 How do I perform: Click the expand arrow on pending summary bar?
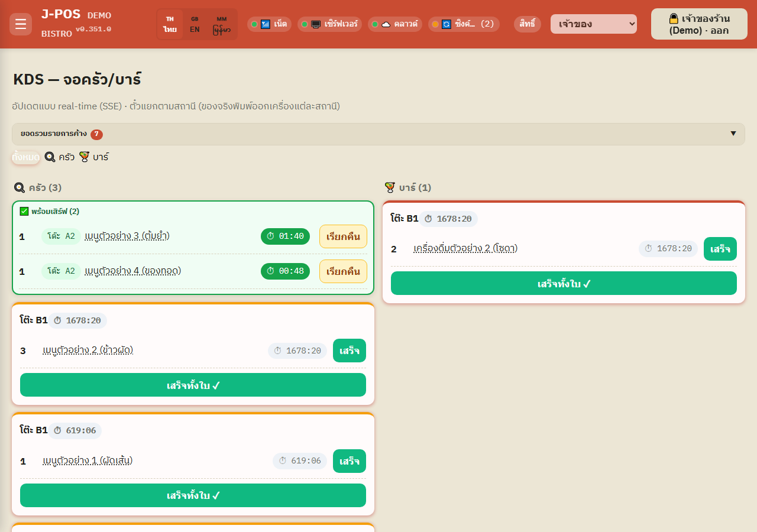[x=733, y=134]
